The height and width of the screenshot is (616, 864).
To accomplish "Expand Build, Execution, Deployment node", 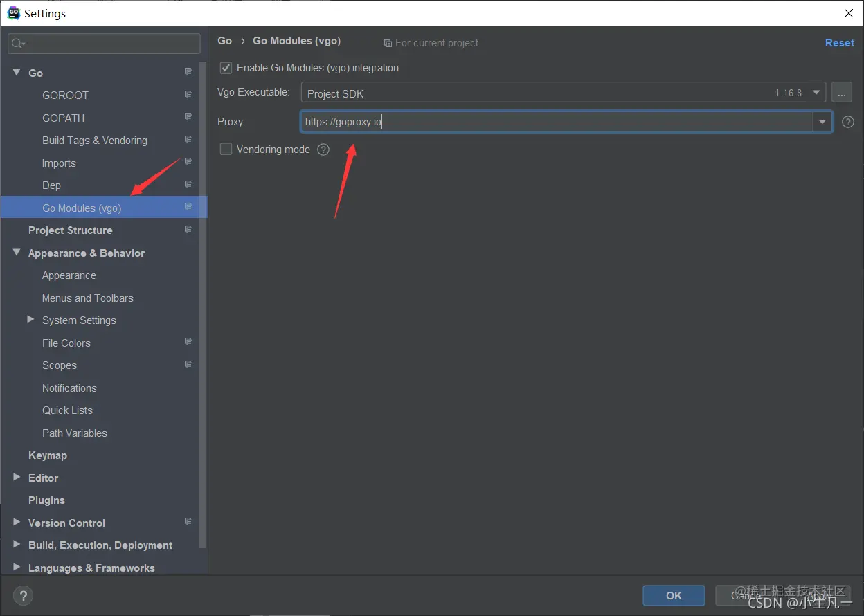I will (x=17, y=544).
